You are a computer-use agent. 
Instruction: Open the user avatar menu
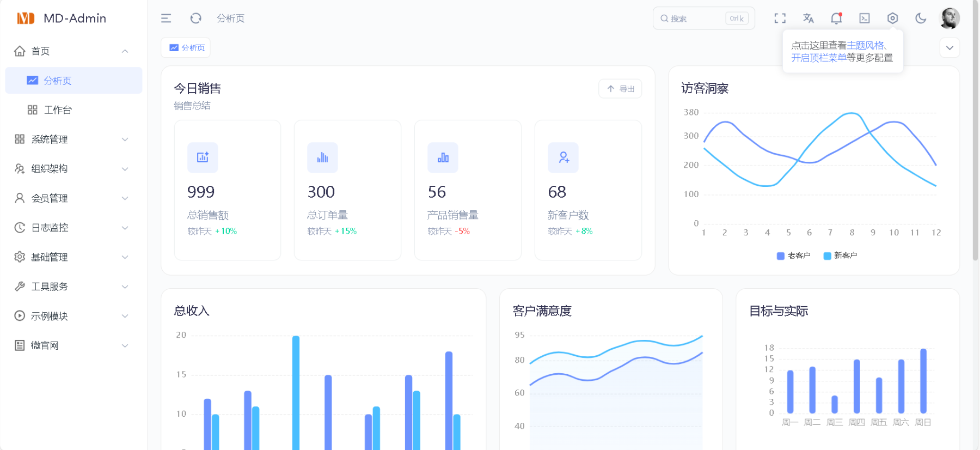coord(950,19)
